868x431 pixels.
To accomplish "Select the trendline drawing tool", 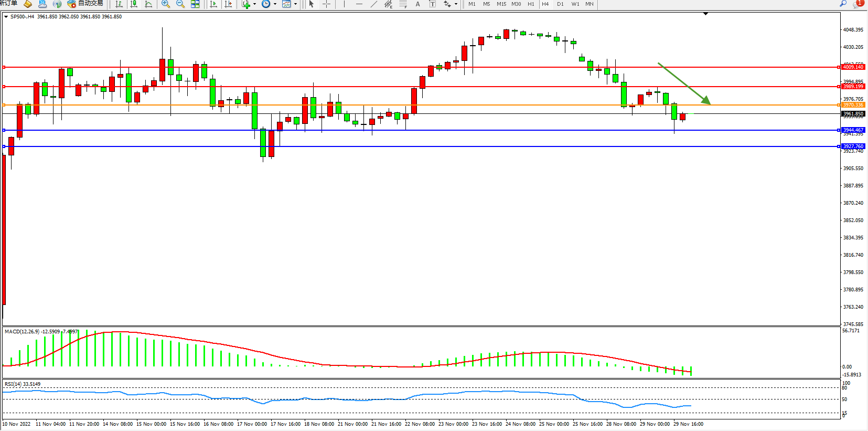I will [x=373, y=4].
